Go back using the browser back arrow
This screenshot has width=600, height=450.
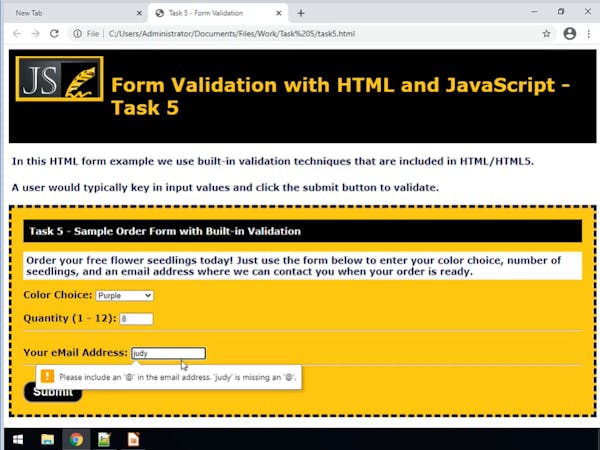tap(17, 34)
